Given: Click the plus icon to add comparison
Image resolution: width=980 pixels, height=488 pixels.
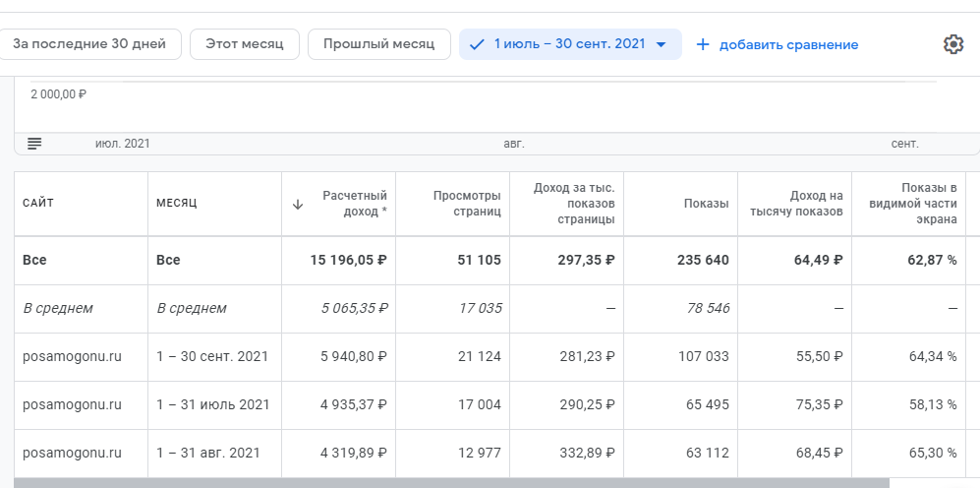Looking at the screenshot, I should click(x=703, y=44).
